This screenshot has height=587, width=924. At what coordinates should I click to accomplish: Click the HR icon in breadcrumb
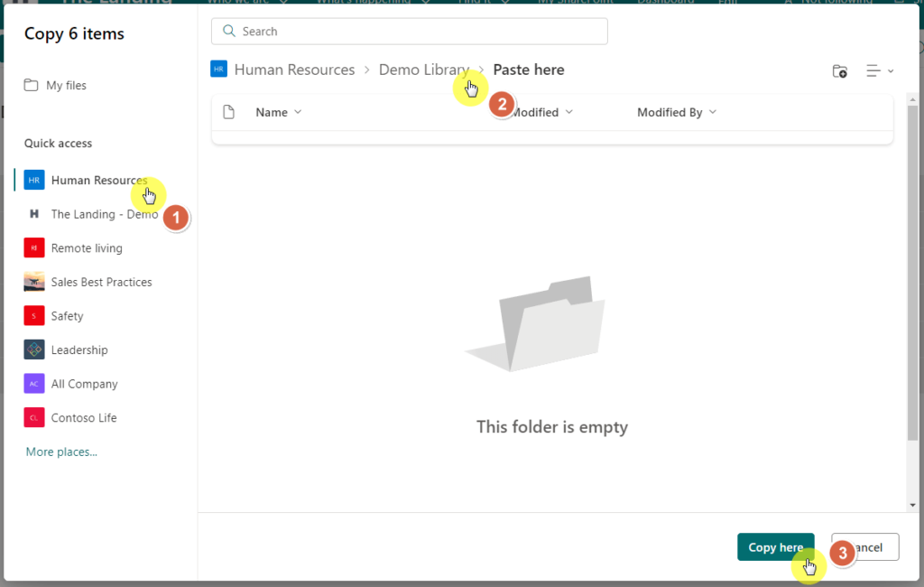point(218,69)
